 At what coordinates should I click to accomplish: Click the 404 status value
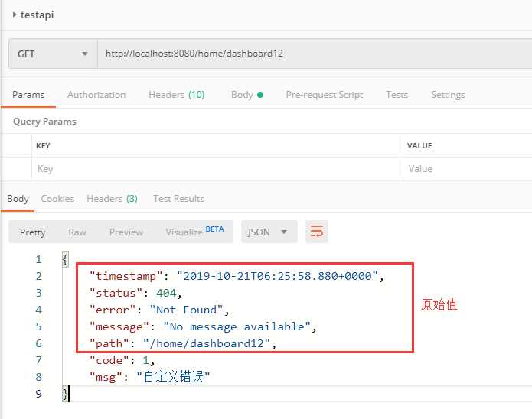(166, 293)
